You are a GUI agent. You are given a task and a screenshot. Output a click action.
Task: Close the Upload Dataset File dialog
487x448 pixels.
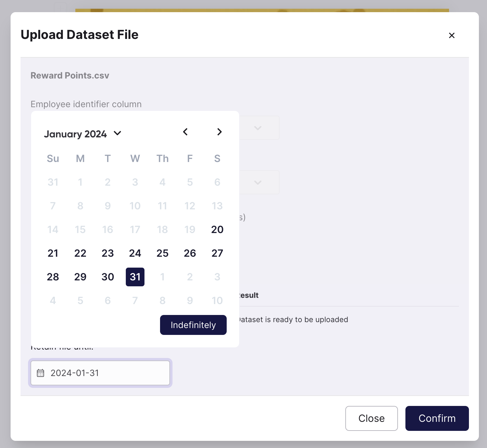click(x=452, y=35)
